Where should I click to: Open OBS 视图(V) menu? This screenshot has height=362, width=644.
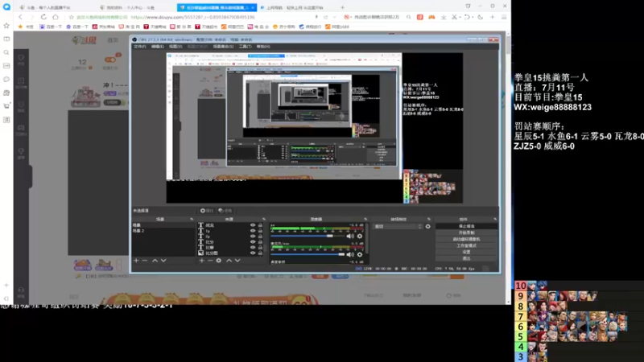point(175,47)
